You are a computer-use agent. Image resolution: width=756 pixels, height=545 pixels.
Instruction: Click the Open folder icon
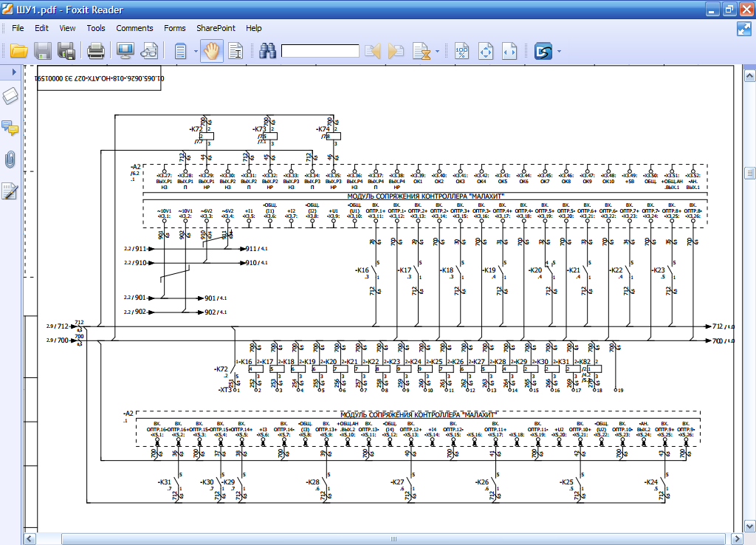pos(18,51)
